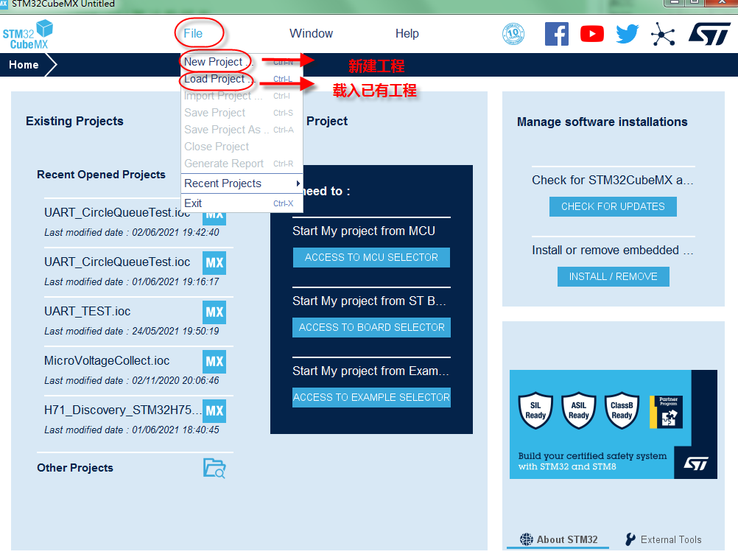The width and height of the screenshot is (738, 560).
Task: Click MX icon beside 01/06/2021 19:16:17 UART_CircleQueueTest.ioc
Action: pyautogui.click(x=214, y=263)
